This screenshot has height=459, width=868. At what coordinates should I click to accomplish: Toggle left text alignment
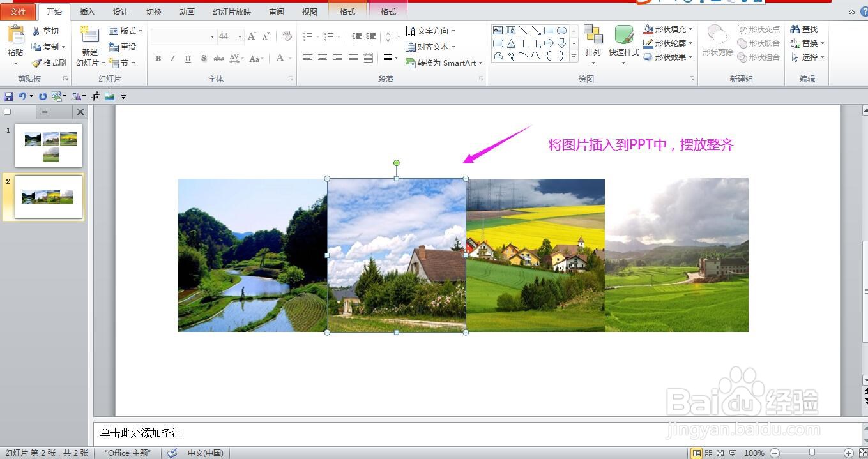coord(307,58)
